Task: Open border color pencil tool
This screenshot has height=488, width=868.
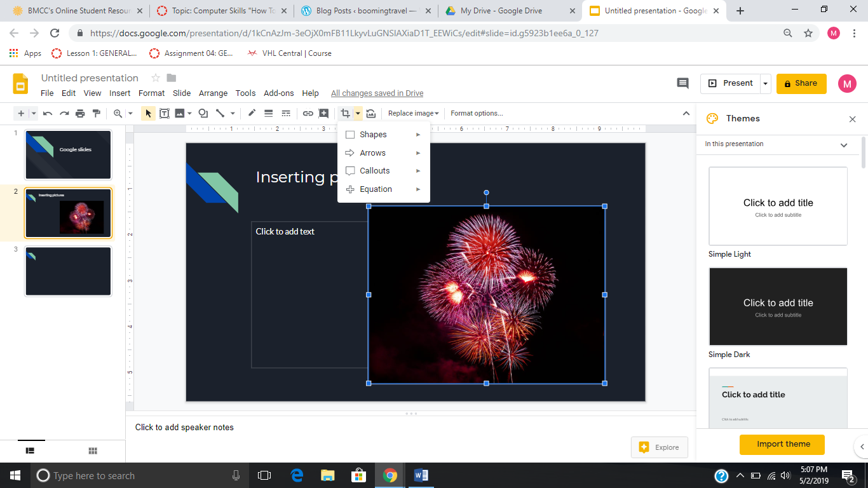Action: tap(252, 113)
